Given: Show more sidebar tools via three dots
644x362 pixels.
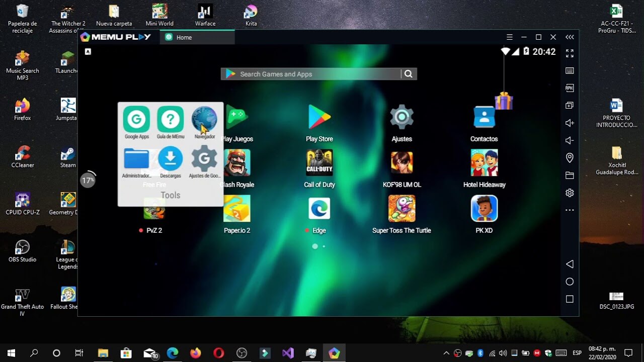Looking at the screenshot, I should (x=570, y=210).
